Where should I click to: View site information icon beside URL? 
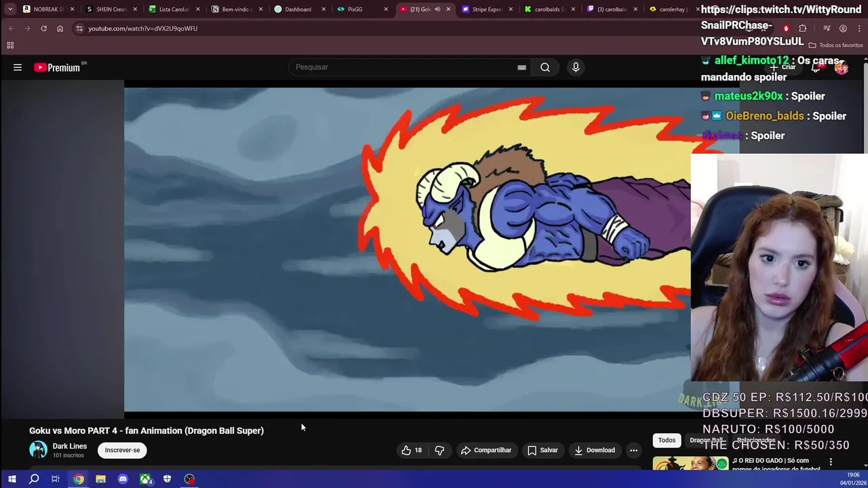(79, 28)
